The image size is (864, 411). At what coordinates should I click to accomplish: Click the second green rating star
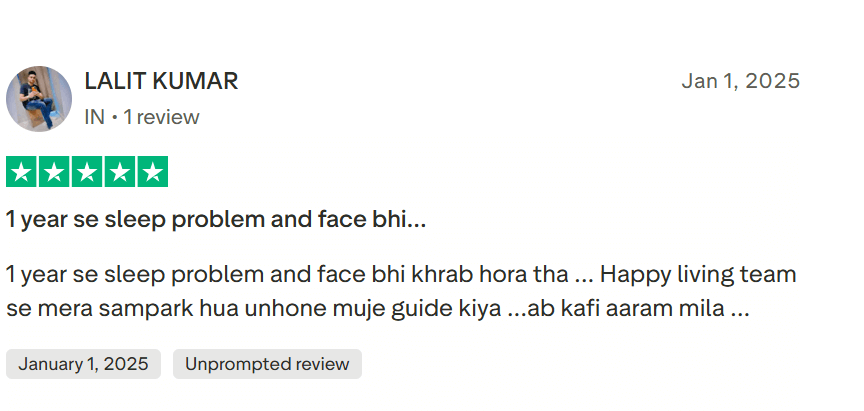pos(54,172)
